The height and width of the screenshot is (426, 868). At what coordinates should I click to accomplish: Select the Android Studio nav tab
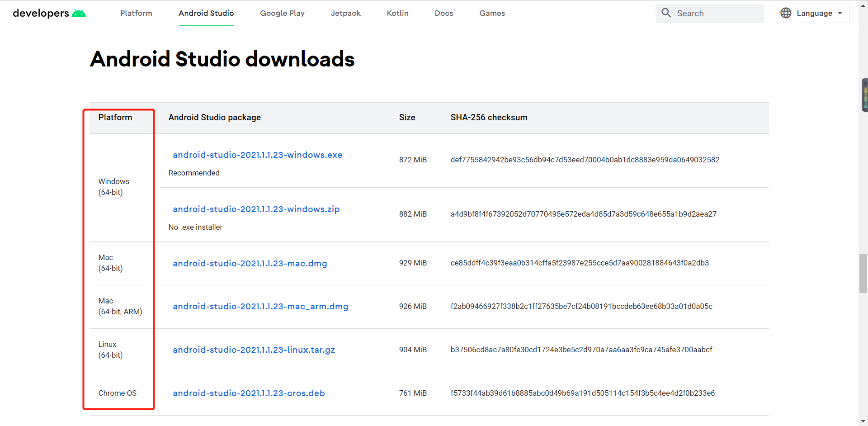click(x=206, y=13)
